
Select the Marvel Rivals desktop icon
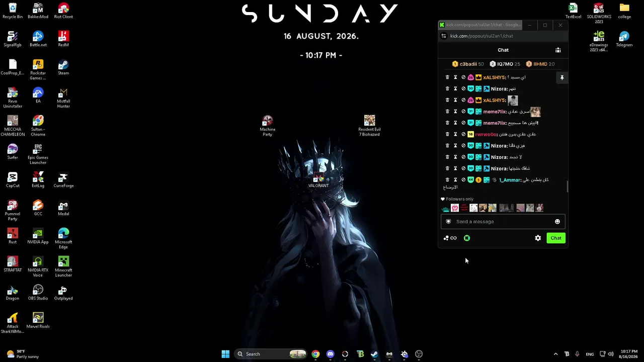tap(38, 321)
